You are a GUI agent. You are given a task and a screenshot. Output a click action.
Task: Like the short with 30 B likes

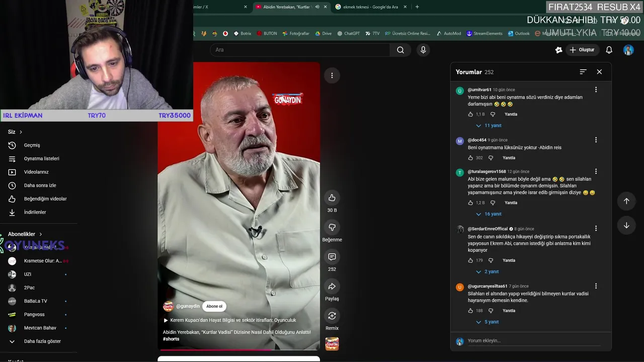coord(332,198)
